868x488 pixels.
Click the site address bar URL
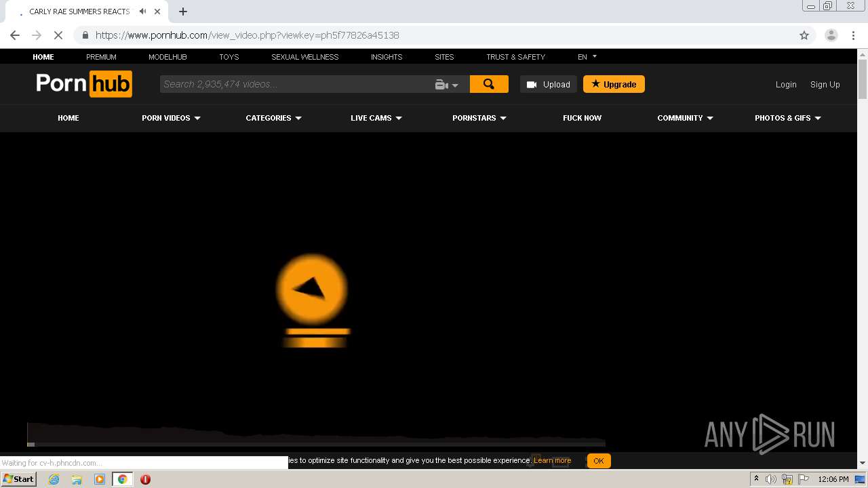point(247,35)
